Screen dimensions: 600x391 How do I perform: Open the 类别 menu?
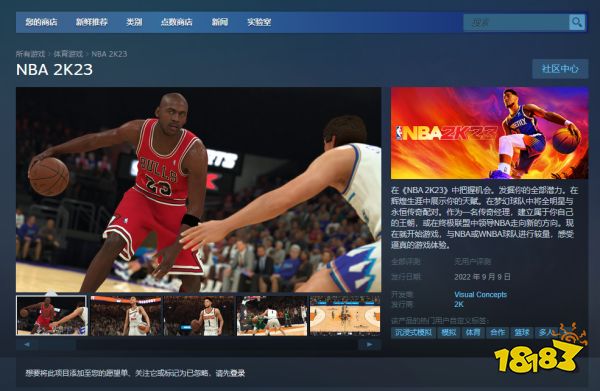coord(134,22)
